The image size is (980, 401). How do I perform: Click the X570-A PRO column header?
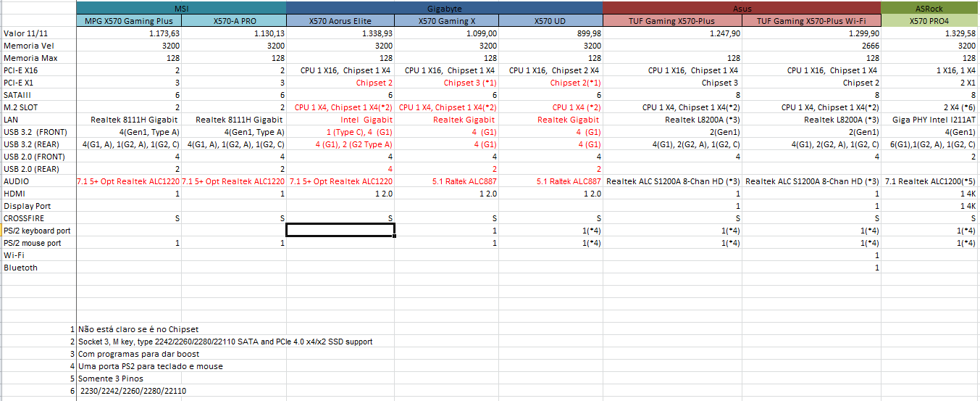[x=234, y=21]
